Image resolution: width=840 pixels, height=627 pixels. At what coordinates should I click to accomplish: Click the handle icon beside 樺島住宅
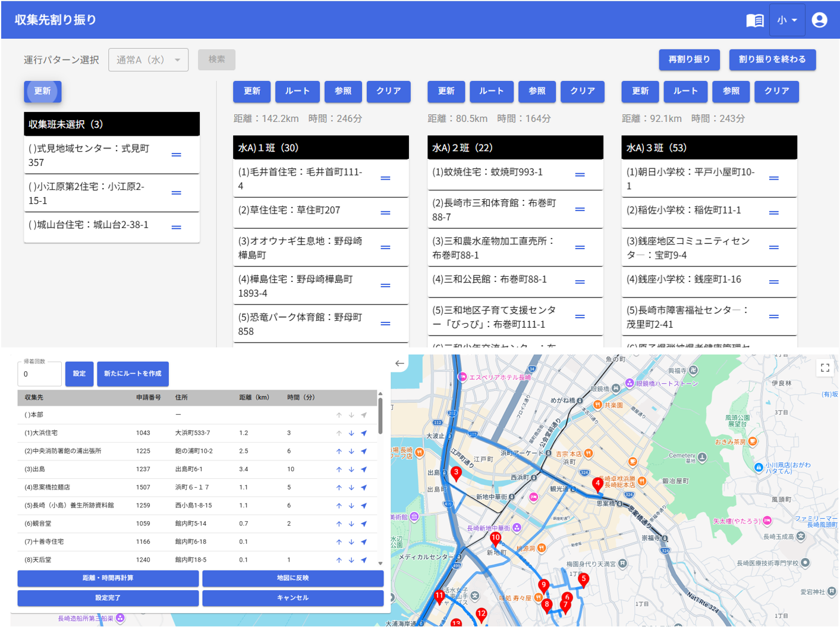point(386,286)
